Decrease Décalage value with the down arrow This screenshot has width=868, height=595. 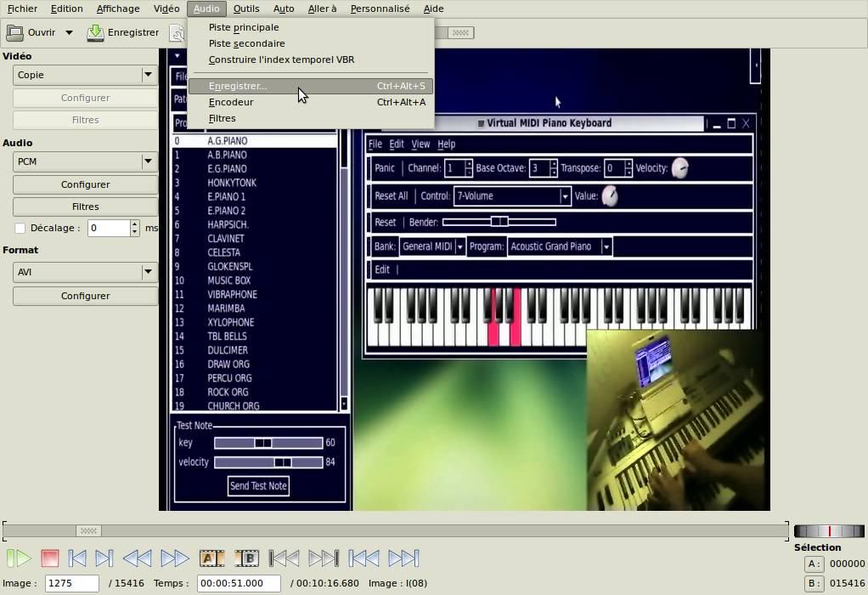click(x=134, y=233)
